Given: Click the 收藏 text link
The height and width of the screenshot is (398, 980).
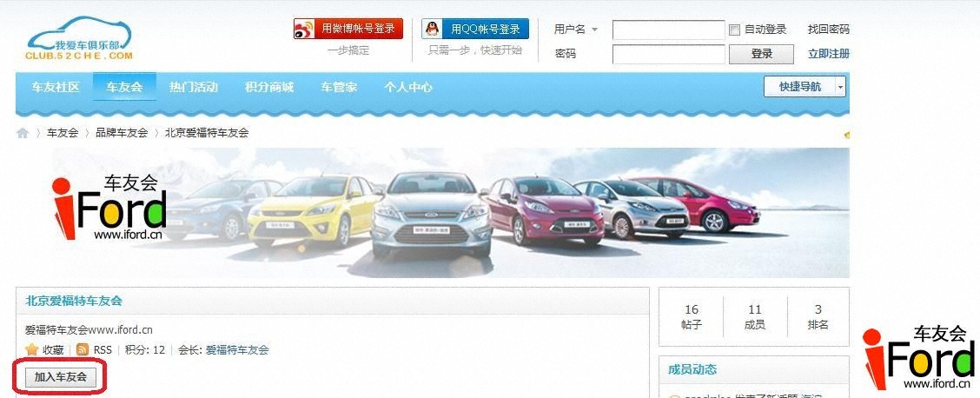Looking at the screenshot, I should click(53, 350).
